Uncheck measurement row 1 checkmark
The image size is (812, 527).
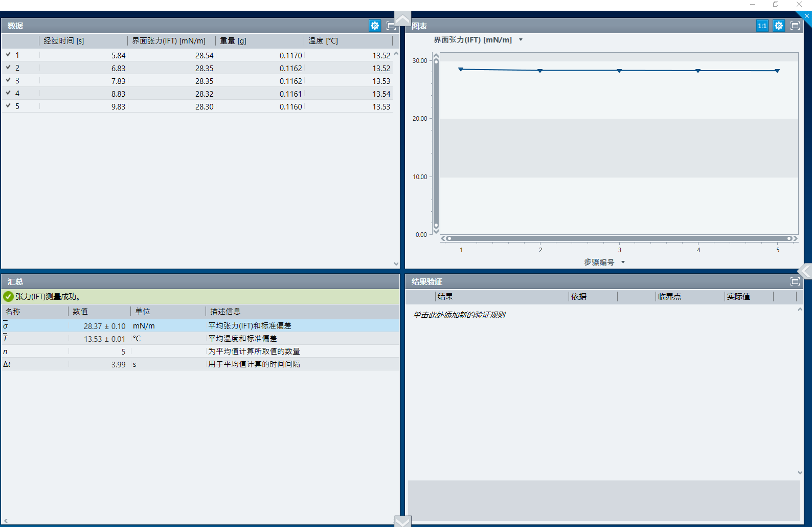[x=8, y=55]
